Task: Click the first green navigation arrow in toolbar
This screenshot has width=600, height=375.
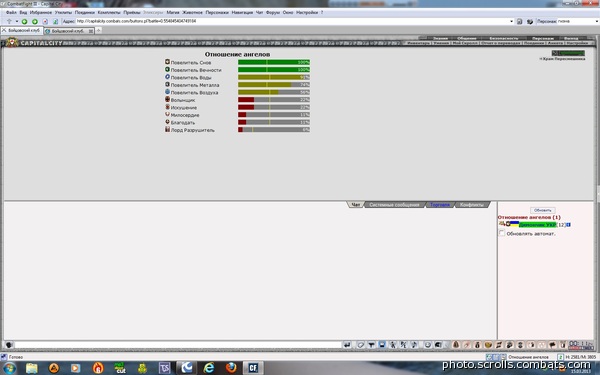Action: click(x=24, y=21)
